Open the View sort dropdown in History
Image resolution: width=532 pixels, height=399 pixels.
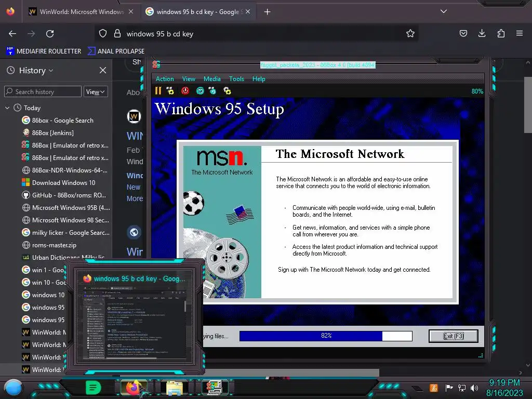click(x=96, y=91)
